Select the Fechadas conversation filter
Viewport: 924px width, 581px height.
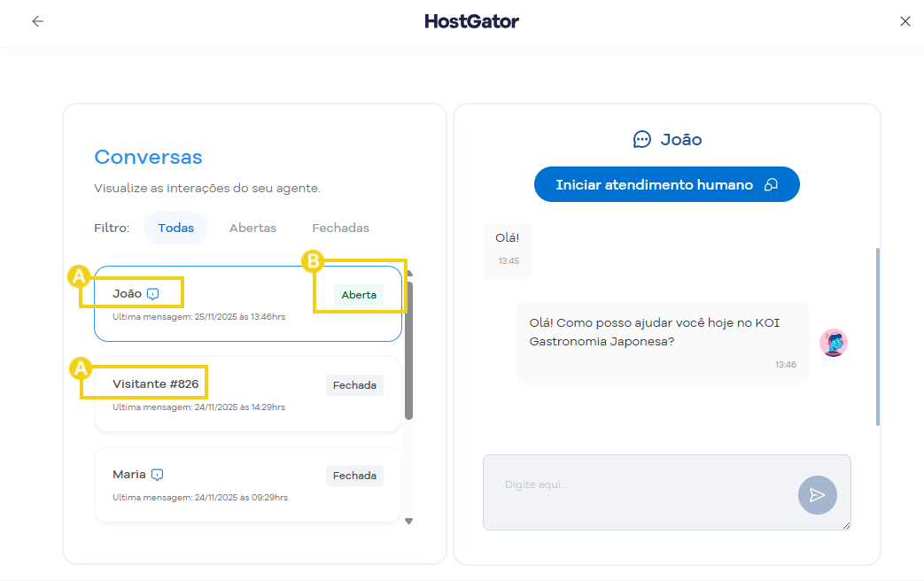(x=340, y=228)
